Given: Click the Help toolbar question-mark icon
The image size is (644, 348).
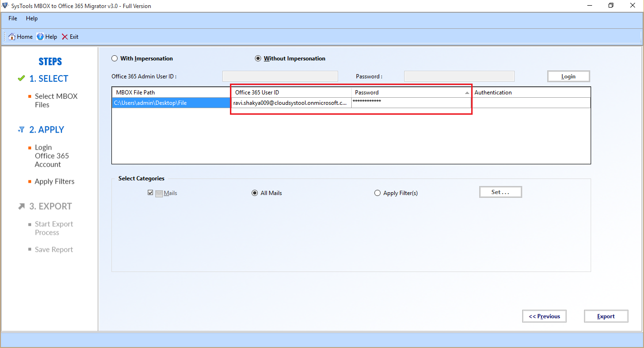Looking at the screenshot, I should click(40, 37).
